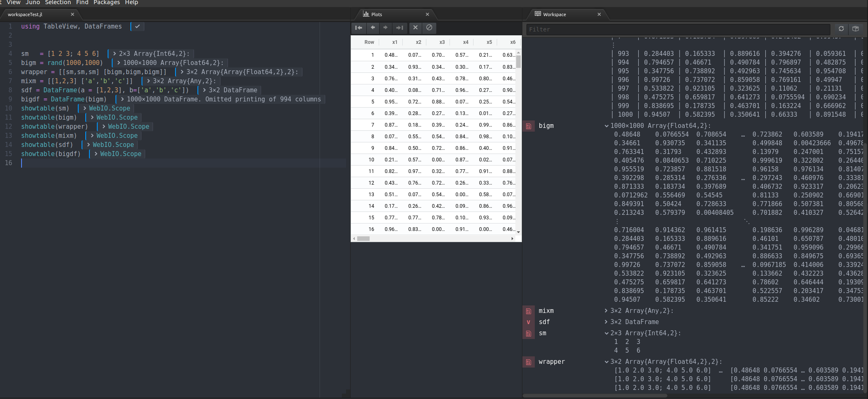Expand inline 1000×1000 DataFrame result
The image size is (868, 399).
point(123,99)
